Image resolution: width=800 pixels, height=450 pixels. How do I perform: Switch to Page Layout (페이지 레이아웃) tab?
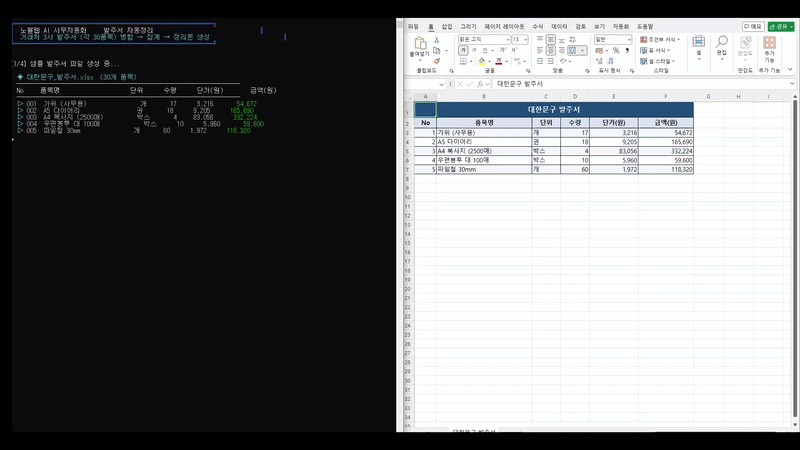[504, 27]
